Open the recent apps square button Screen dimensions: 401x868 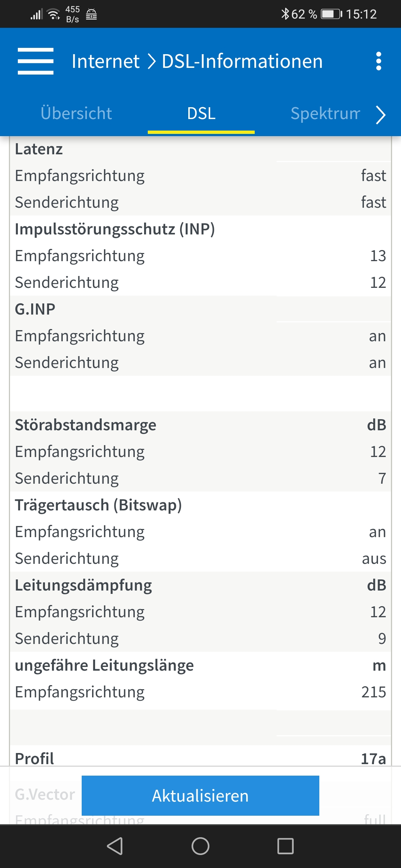286,846
